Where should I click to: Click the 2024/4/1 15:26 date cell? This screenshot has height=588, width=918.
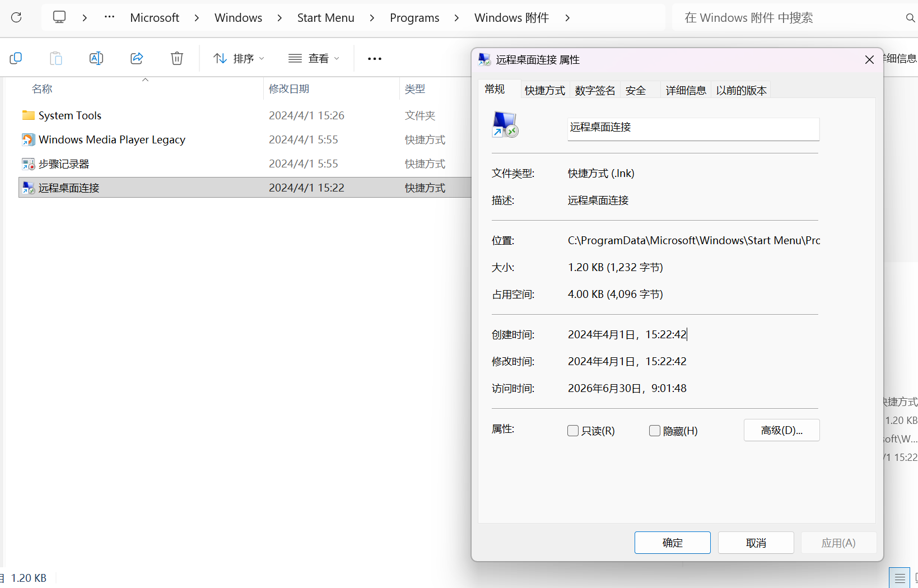tap(306, 115)
